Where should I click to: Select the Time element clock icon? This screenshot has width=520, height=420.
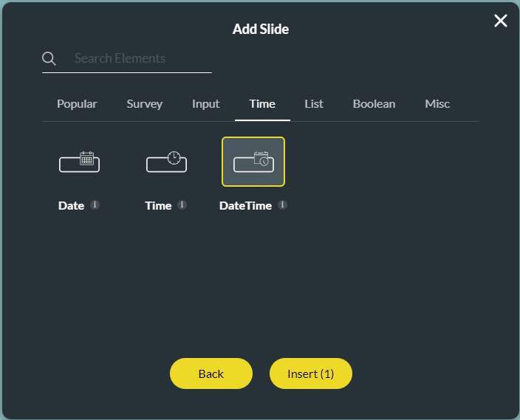point(166,162)
